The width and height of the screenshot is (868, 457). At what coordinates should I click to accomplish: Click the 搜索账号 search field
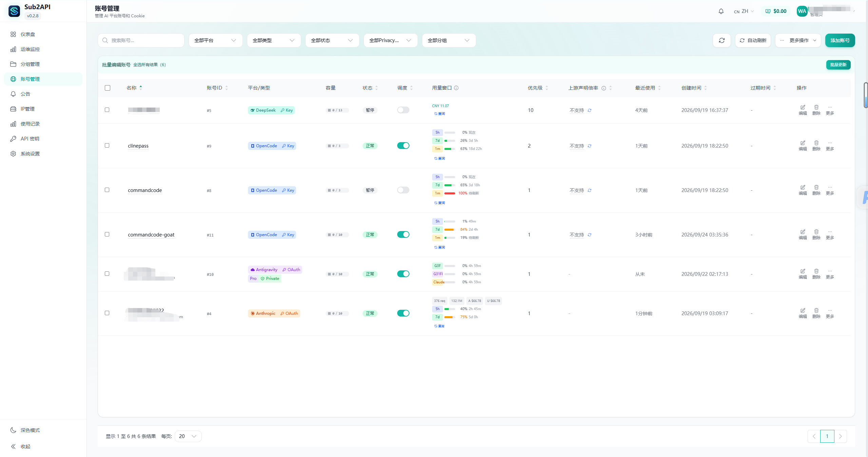[x=141, y=40]
